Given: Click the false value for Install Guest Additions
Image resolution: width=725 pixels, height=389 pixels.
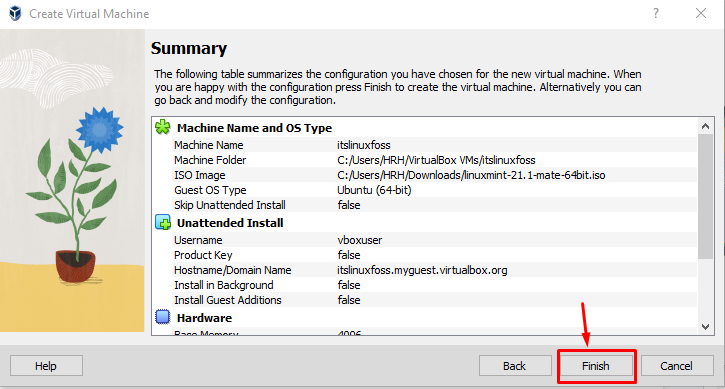Looking at the screenshot, I should point(349,300).
